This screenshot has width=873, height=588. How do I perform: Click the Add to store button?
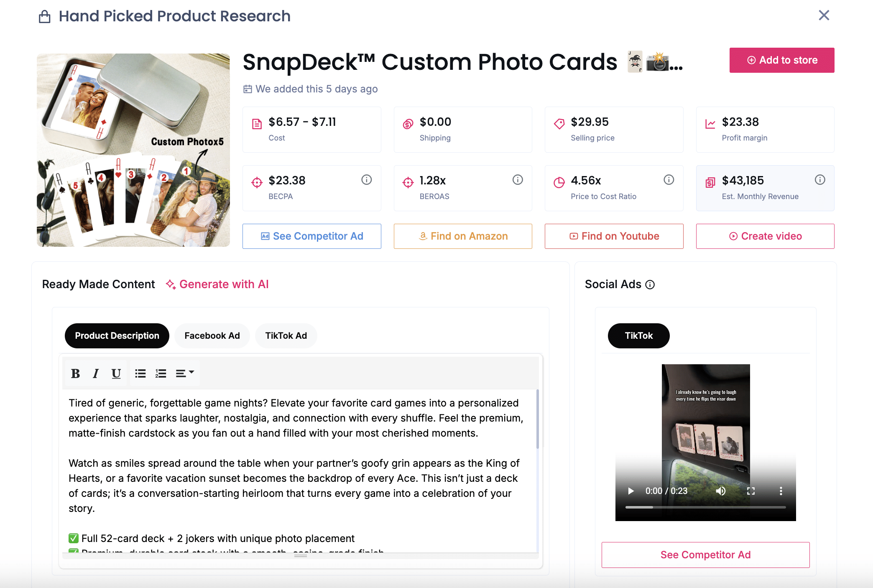coord(782,60)
